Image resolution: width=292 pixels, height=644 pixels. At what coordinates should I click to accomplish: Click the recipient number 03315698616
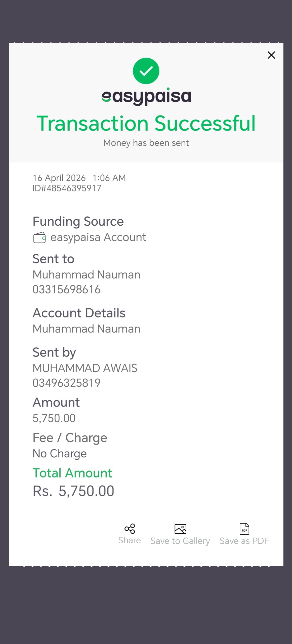coord(67,290)
